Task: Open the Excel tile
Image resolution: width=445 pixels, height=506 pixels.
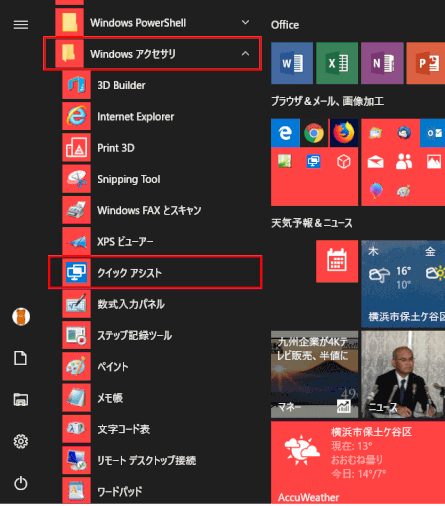Action: pyautogui.click(x=337, y=63)
